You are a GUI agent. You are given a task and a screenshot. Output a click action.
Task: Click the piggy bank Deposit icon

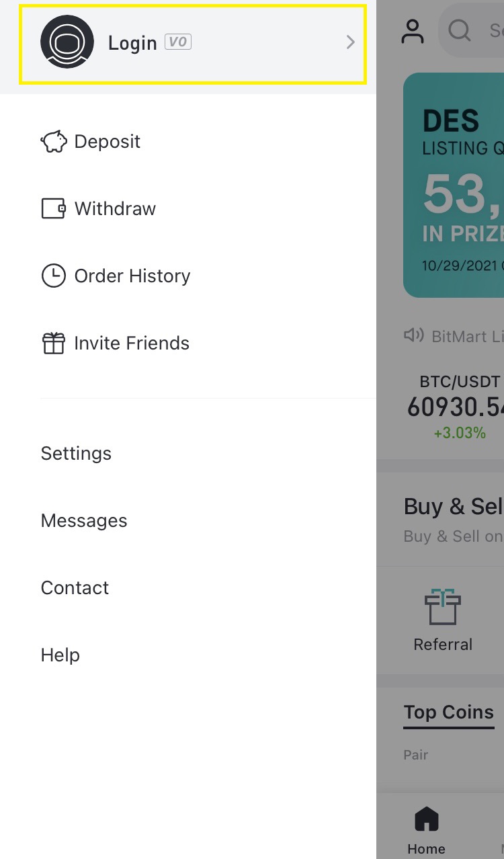click(54, 142)
